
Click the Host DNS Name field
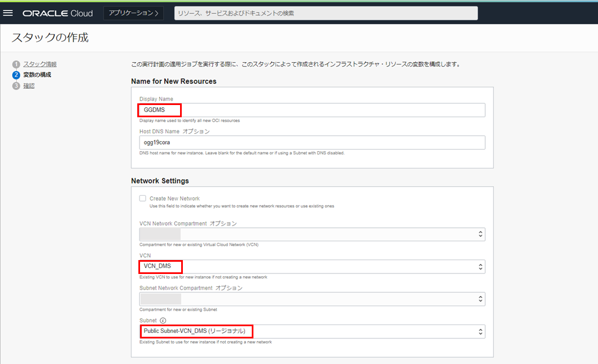tap(312, 142)
